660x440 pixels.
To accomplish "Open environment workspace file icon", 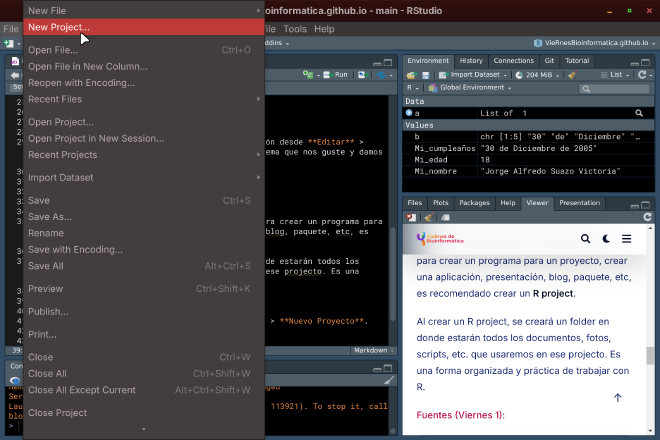I will tap(411, 75).
